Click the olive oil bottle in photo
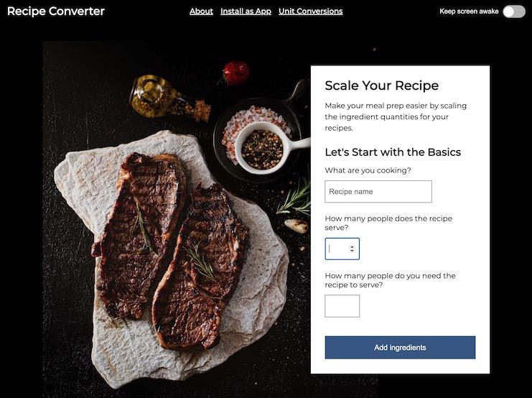Image resolution: width=532 pixels, height=398 pixels. [x=169, y=98]
